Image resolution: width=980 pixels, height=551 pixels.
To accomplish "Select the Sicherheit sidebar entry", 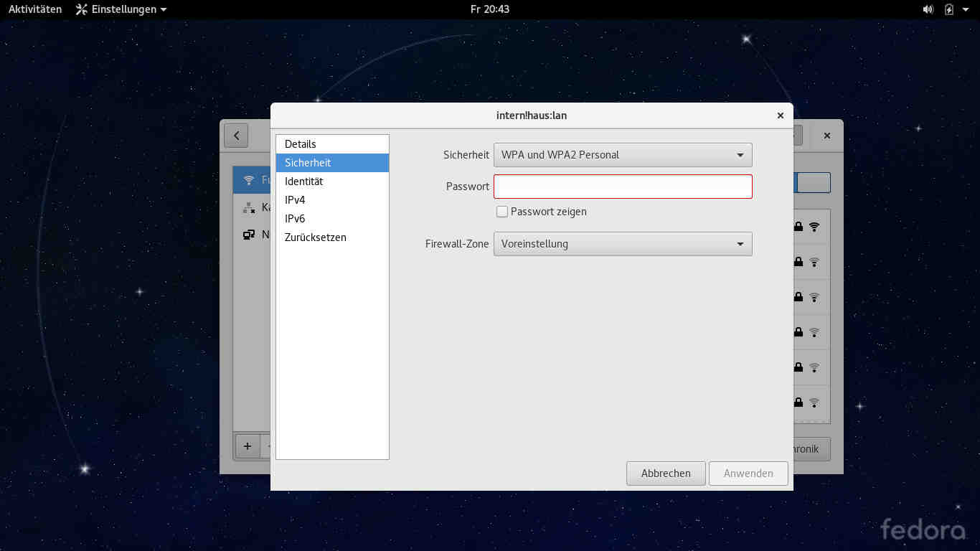I will [x=332, y=163].
